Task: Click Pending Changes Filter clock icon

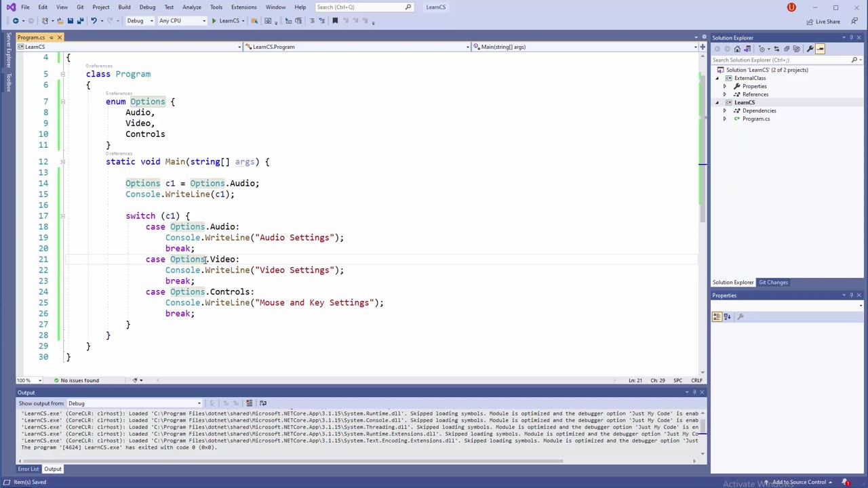Action: [x=762, y=49]
